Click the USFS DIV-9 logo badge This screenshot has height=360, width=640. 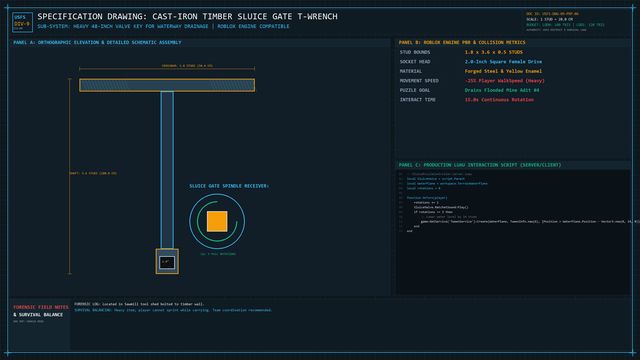[x=22, y=22]
